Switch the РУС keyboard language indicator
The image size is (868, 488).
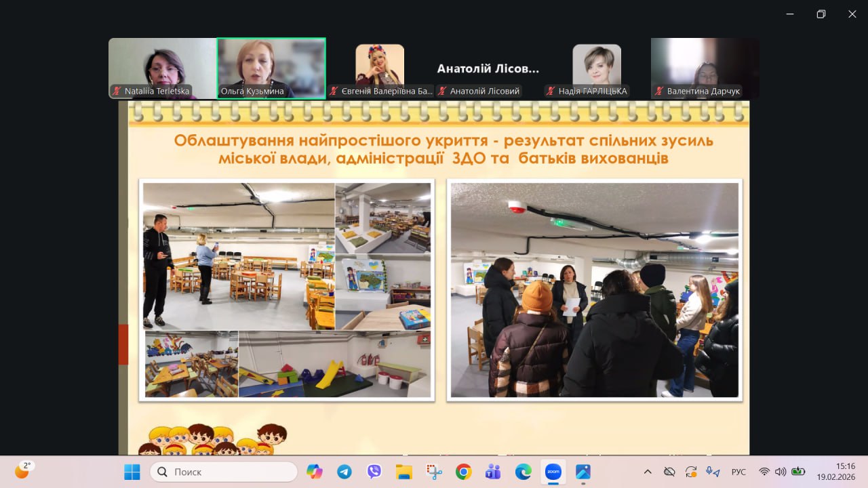tap(738, 472)
